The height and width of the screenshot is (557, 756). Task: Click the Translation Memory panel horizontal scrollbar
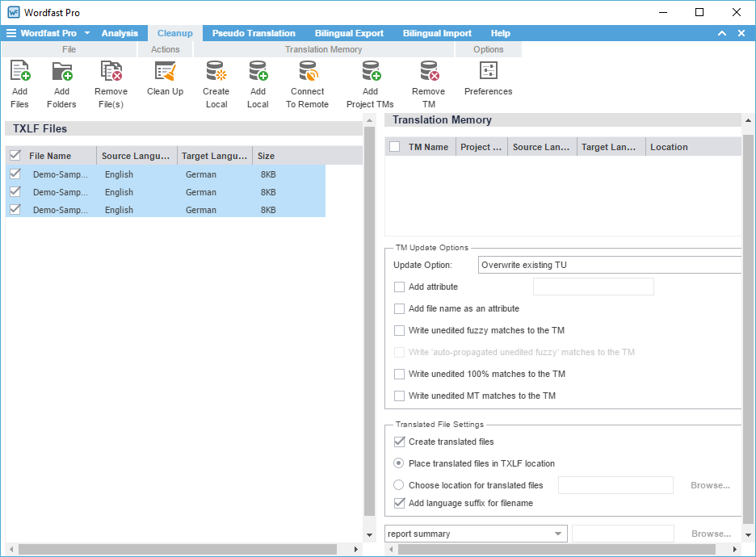click(x=556, y=549)
